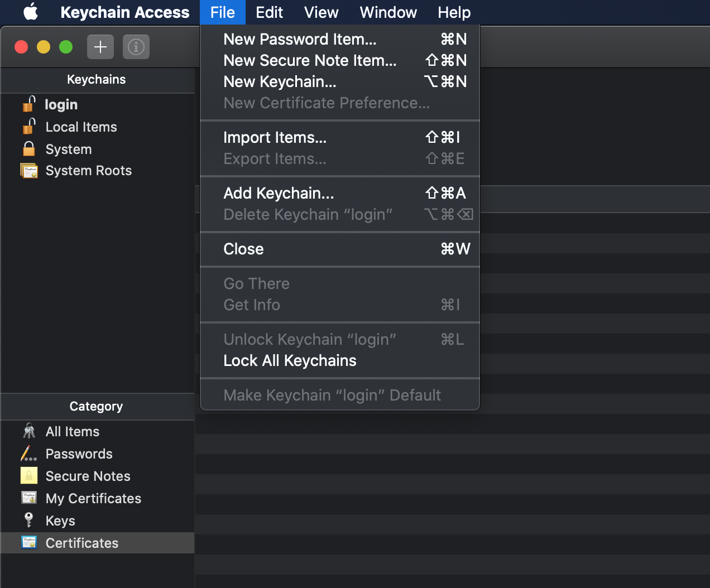Viewport: 710px width, 588px height.
Task: Choose Lock All Keychains
Action: point(340,360)
